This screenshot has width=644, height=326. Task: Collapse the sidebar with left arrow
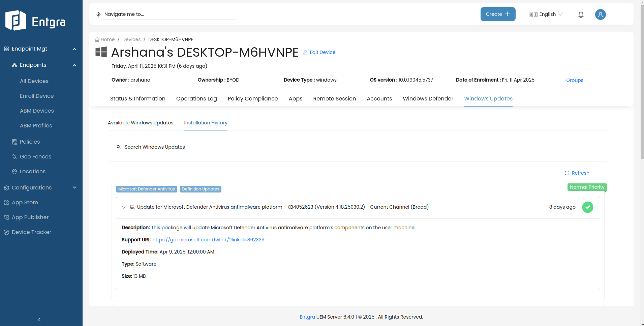(x=39, y=320)
